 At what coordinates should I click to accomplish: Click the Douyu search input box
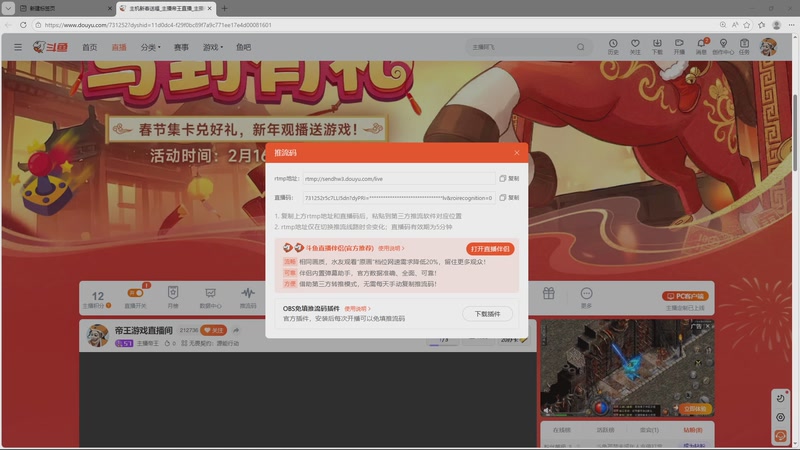point(520,47)
